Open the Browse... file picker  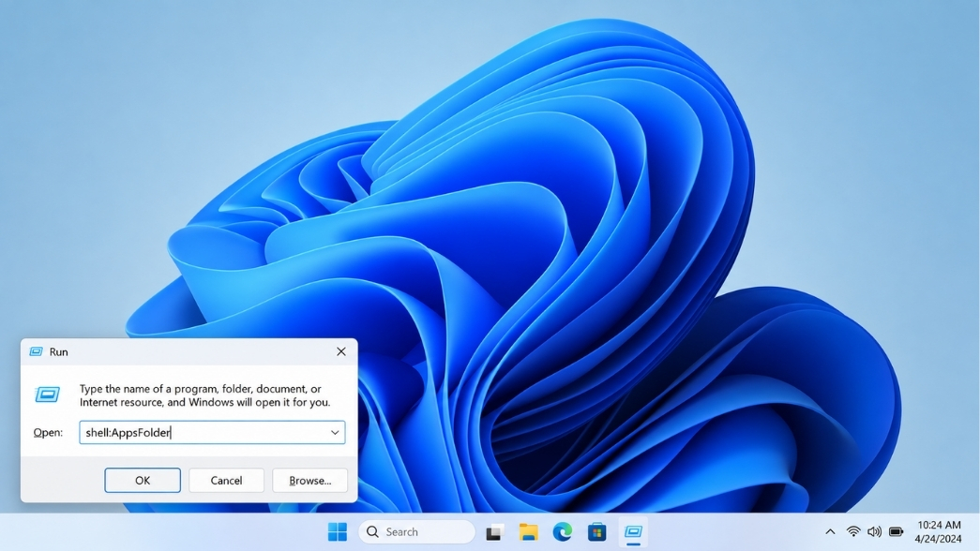310,480
